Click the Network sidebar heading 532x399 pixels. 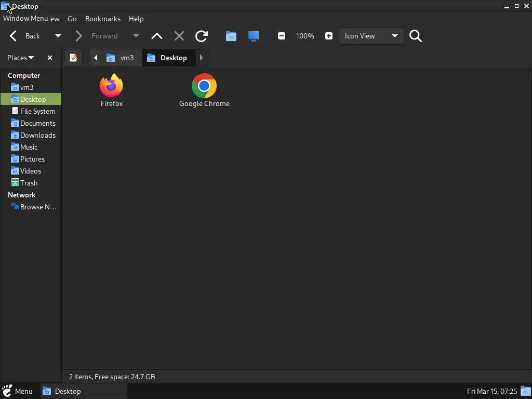[x=21, y=195]
